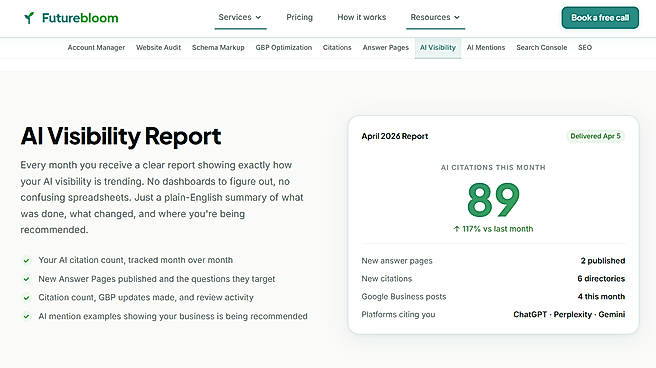Open the Futurebloom home link text
The height and width of the screenshot is (368, 656).
tap(80, 18)
